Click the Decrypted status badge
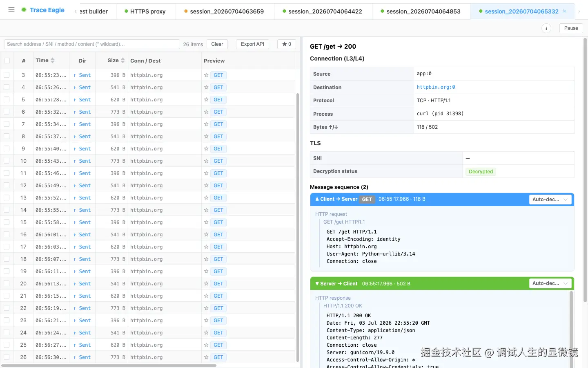Screen dimensions: 588x368 tap(481, 172)
